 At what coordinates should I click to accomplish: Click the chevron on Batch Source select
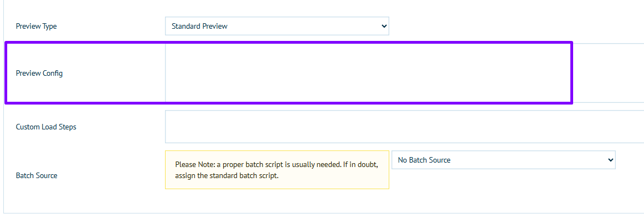pos(610,160)
